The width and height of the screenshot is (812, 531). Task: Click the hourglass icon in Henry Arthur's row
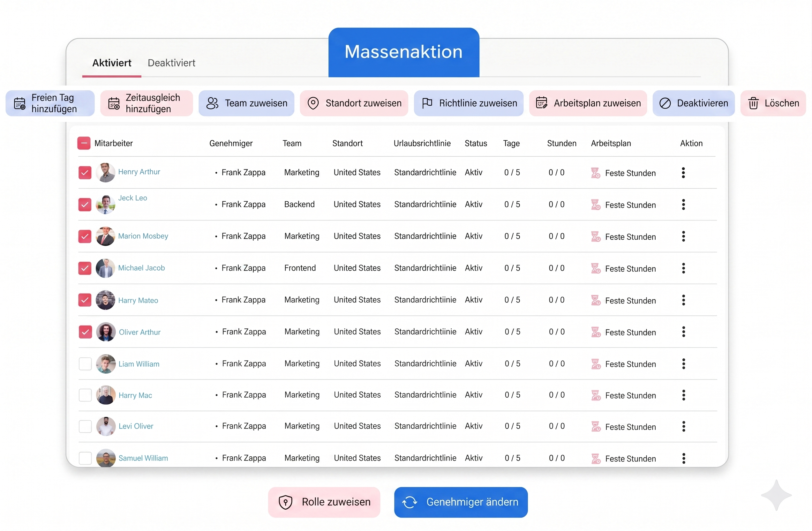(x=595, y=173)
